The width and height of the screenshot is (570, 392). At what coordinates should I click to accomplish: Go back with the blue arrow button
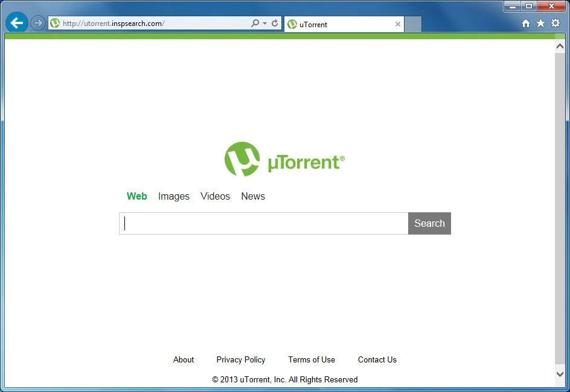(17, 24)
